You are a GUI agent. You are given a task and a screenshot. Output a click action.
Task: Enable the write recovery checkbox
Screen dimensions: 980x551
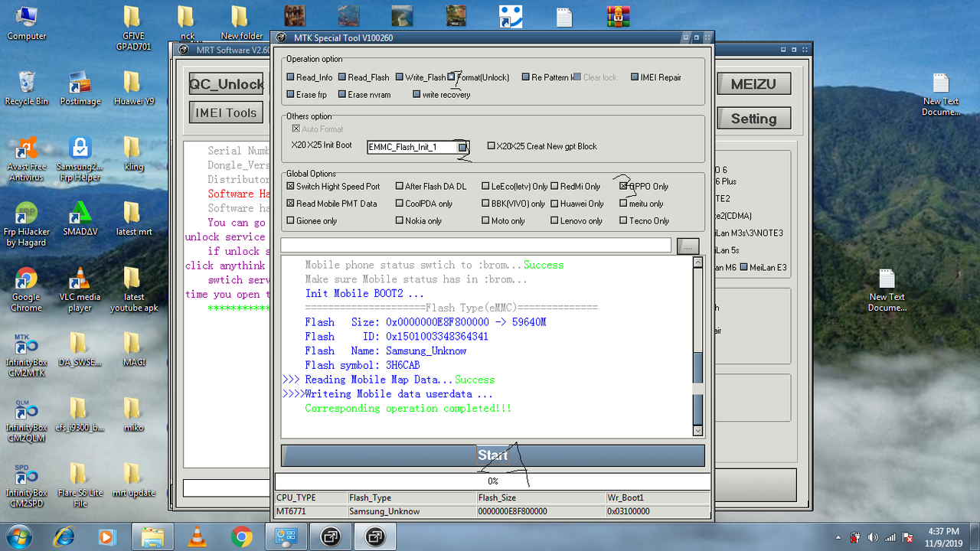[x=416, y=95]
